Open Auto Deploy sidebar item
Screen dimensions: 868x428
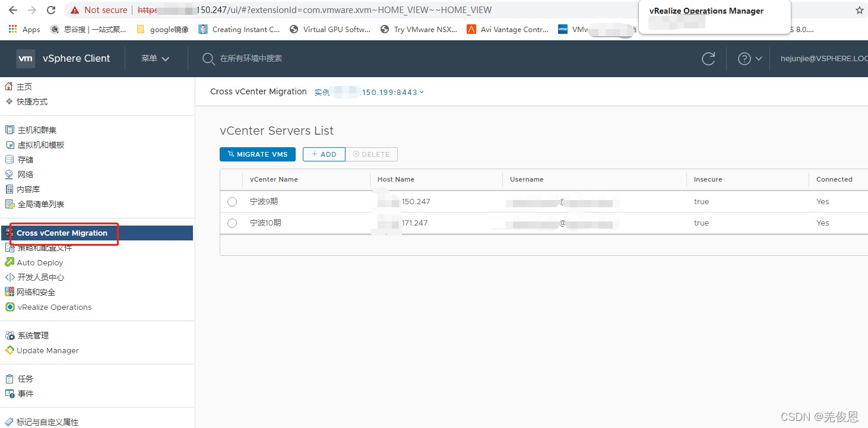(40, 262)
